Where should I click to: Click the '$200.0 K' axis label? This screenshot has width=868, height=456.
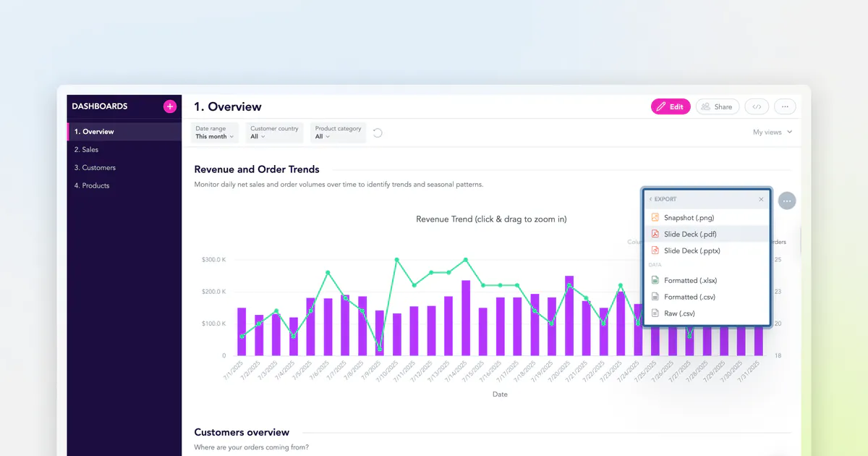coord(214,292)
